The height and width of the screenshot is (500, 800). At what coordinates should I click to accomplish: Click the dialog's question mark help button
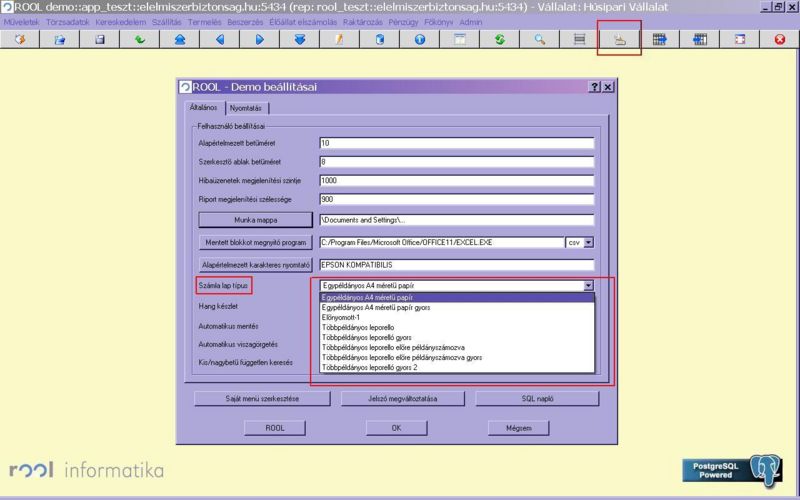click(594, 88)
